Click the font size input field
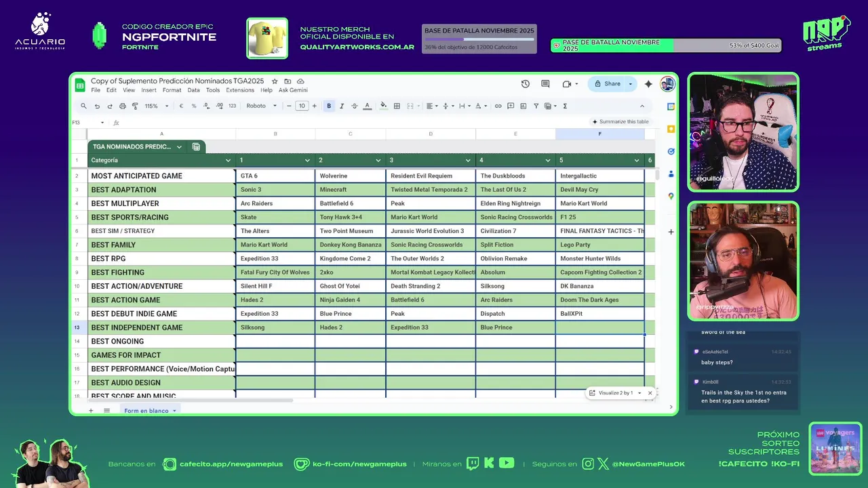Viewport: 868px width, 488px height. [x=302, y=106]
